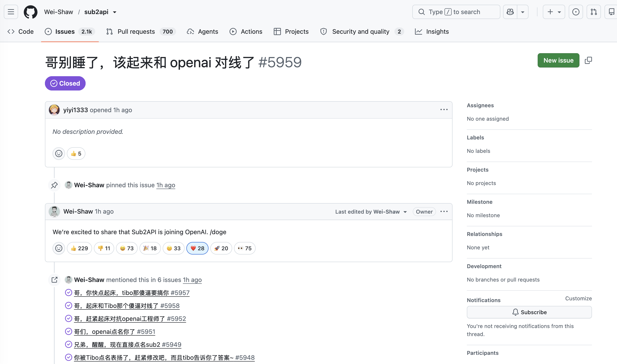Go to GitHub homepage via Octocat logo
Image resolution: width=617 pixels, height=364 pixels.
(x=31, y=12)
